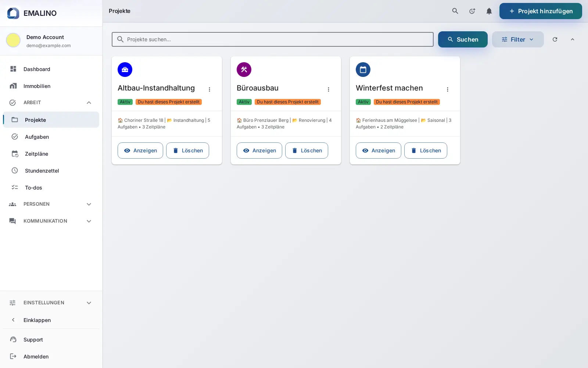Click the clock icon beside the bell
This screenshot has width=588, height=368.
(472, 11)
